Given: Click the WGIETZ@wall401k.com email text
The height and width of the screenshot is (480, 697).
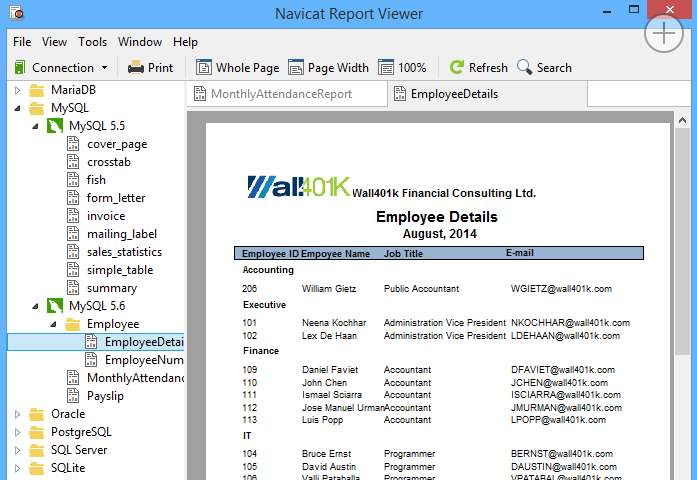Looking at the screenshot, I should pos(561,288).
